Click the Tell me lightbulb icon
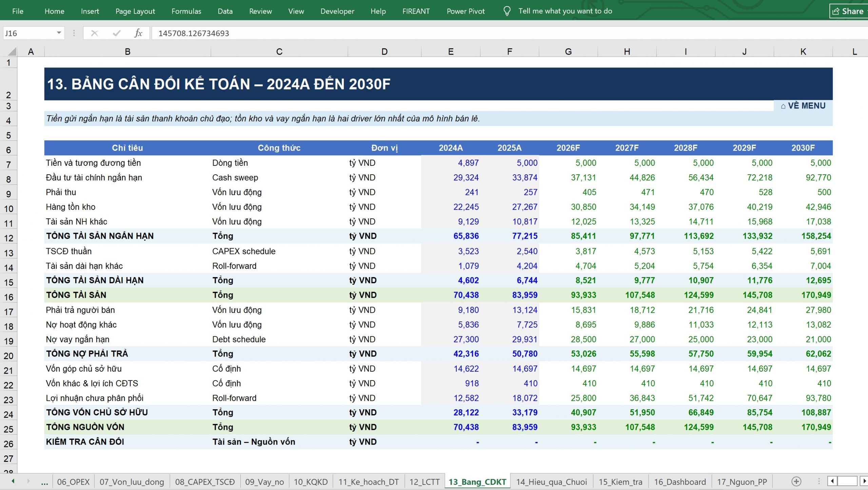This screenshot has width=868, height=490. [507, 11]
